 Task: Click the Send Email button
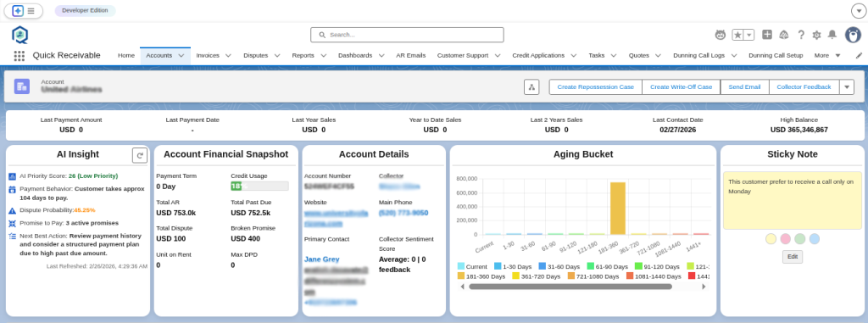744,87
